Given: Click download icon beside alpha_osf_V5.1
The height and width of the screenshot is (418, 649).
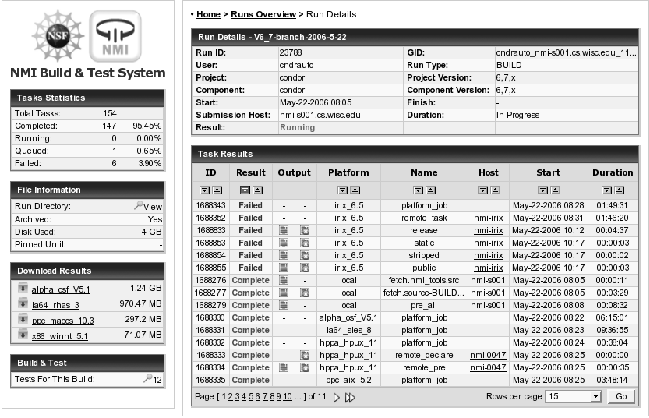Looking at the screenshot, I should (23, 288).
